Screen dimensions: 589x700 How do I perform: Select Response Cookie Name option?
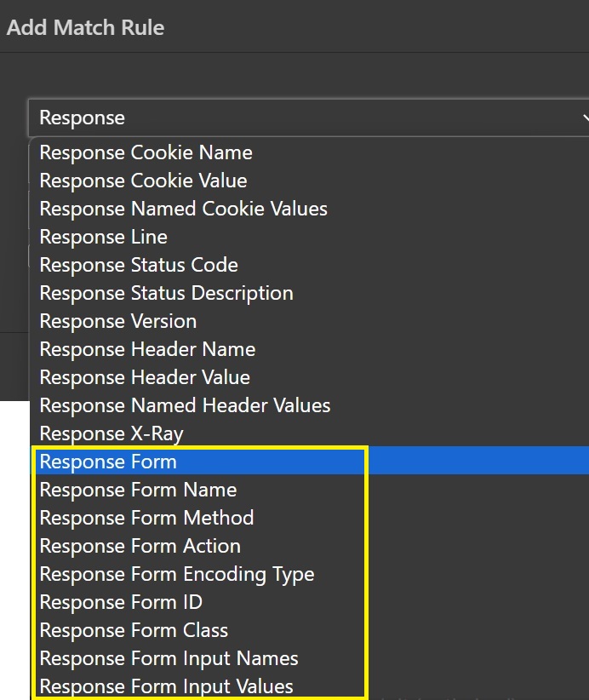click(x=146, y=153)
